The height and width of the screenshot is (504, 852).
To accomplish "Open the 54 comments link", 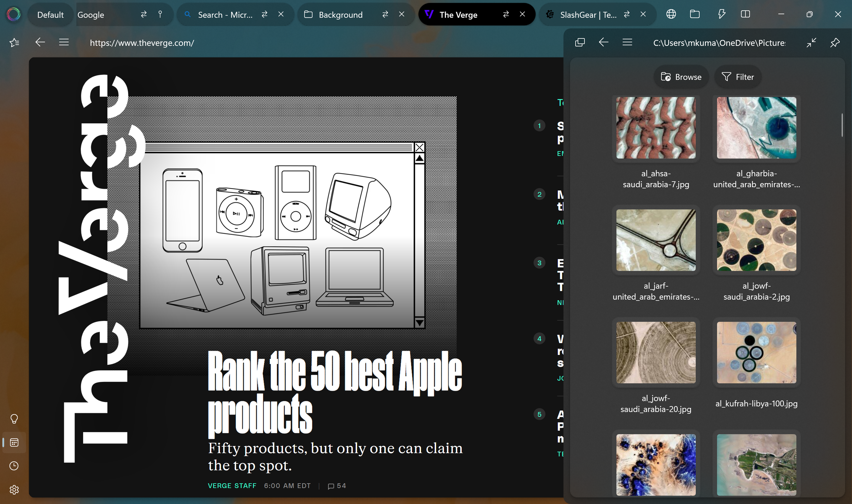I will tap(337, 486).
